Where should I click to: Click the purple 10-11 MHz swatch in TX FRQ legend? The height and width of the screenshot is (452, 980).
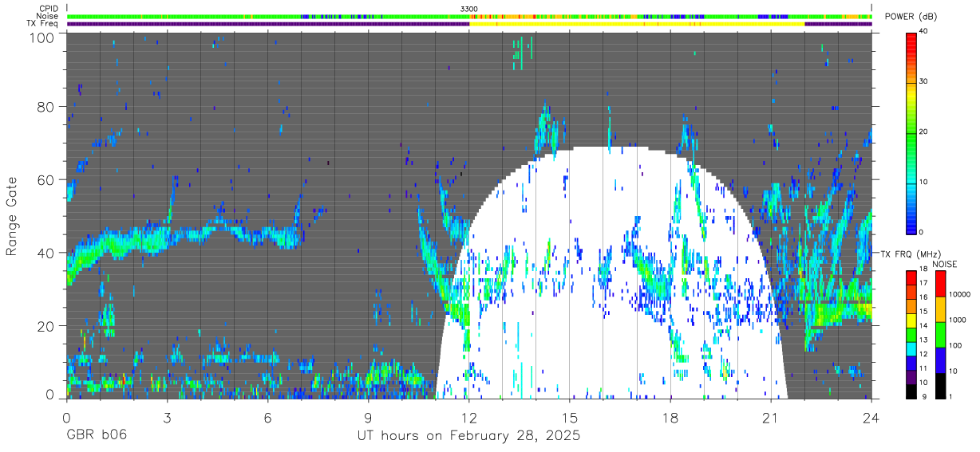coord(911,376)
